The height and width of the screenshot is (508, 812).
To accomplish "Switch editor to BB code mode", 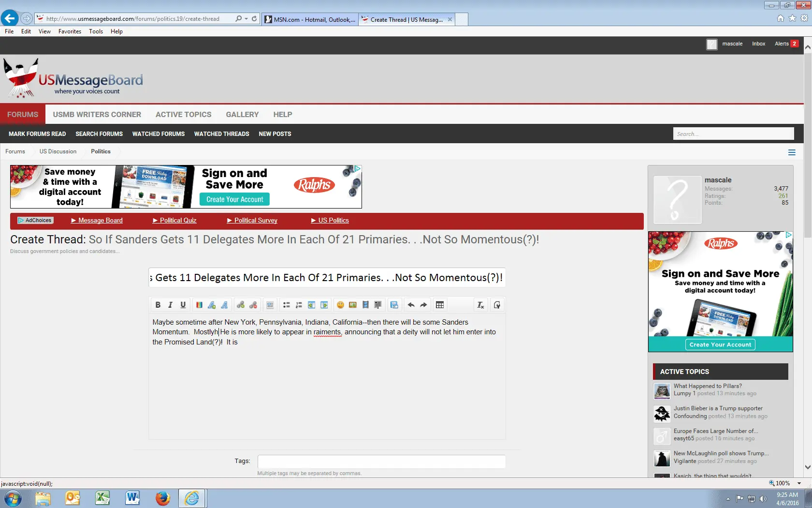I will (x=497, y=305).
